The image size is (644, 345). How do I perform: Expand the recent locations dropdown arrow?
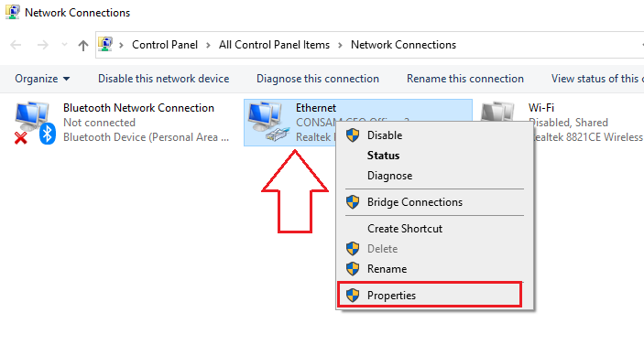(64, 45)
